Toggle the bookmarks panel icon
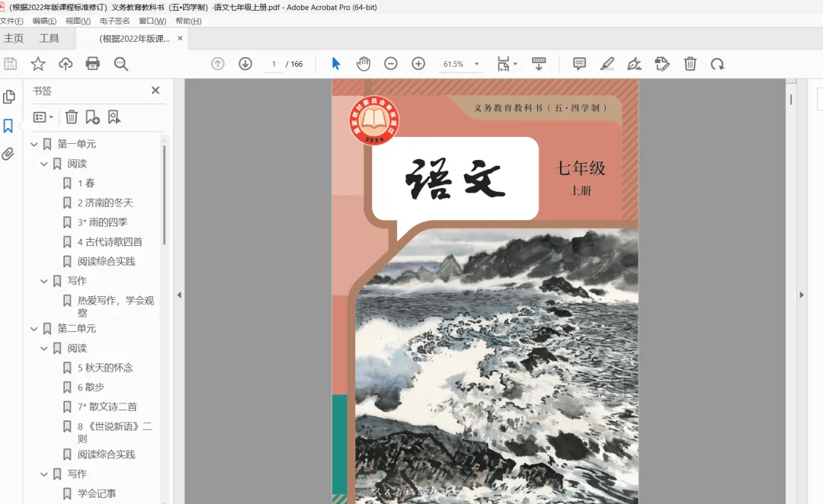Image resolution: width=823 pixels, height=504 pixels. pos(8,126)
